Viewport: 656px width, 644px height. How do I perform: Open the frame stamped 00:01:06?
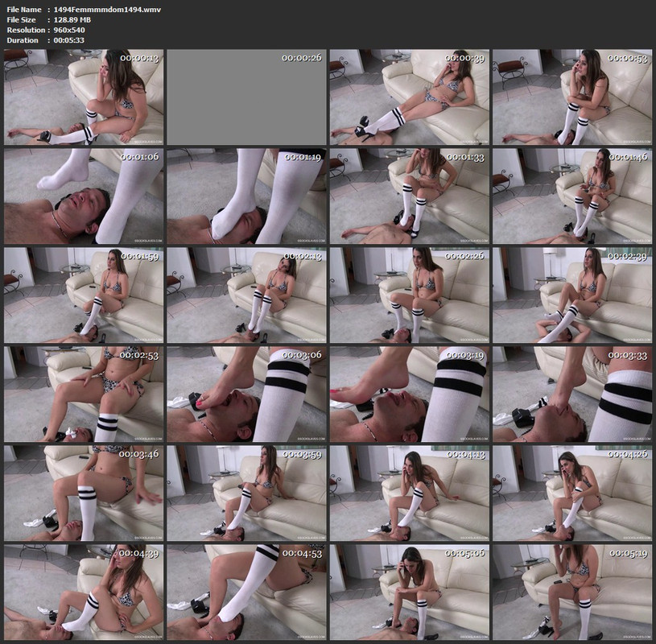84,196
